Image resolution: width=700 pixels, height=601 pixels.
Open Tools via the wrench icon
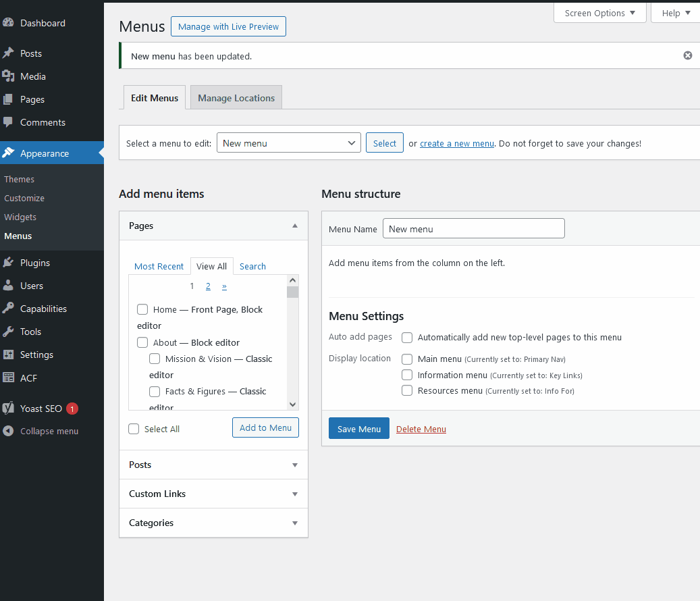pos(8,332)
